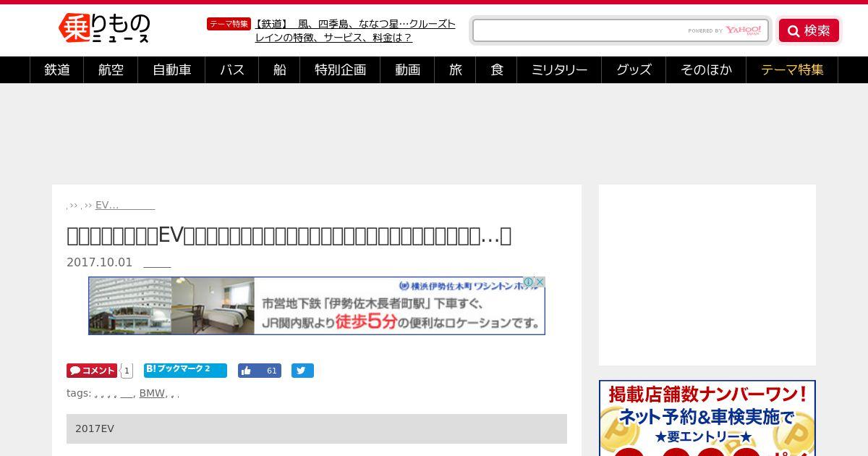Viewport: 868px width, 456px height.
Task: Go to the グッズ navigation tab
Action: point(634,69)
